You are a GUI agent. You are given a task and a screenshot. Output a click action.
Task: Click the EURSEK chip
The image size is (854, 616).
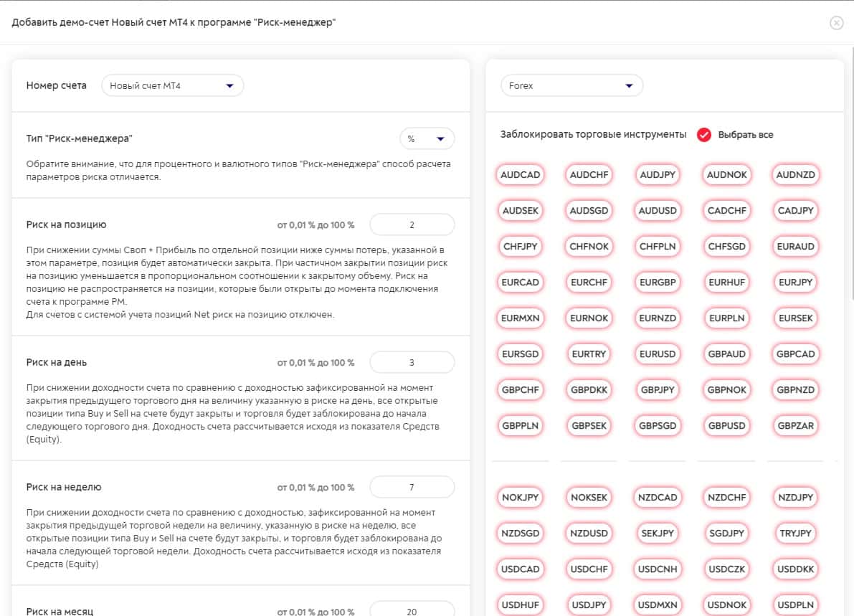click(x=795, y=318)
